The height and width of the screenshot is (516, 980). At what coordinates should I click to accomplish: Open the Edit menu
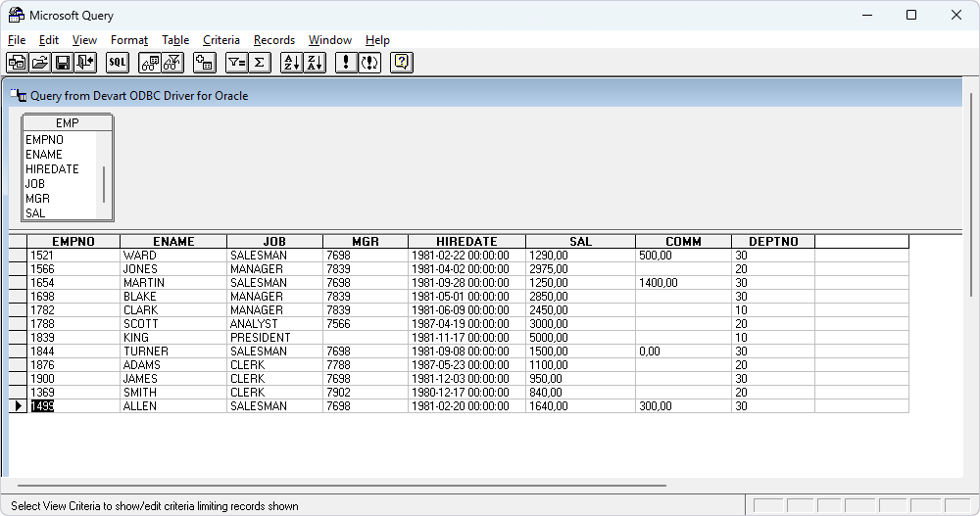click(x=49, y=40)
